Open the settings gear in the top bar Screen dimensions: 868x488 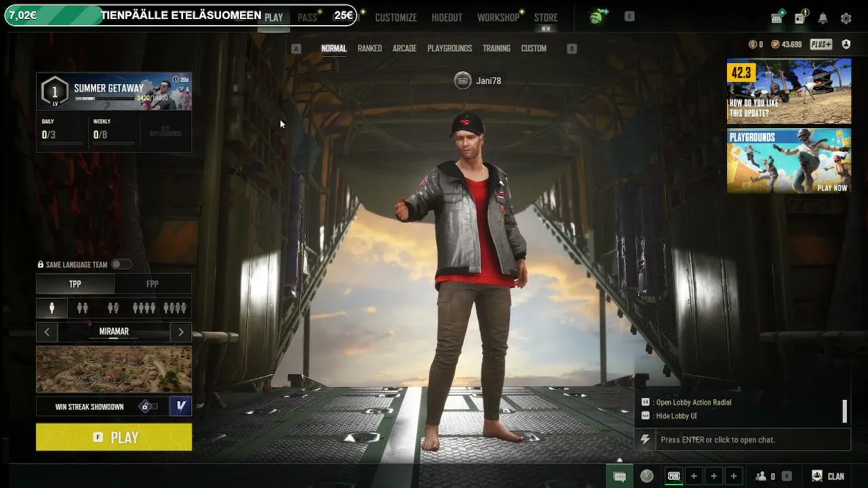point(846,18)
